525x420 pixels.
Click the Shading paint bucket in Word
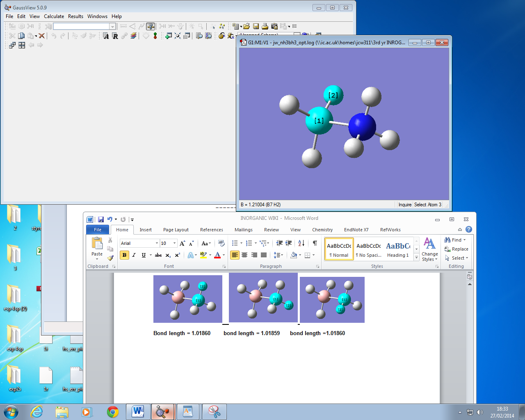coord(294,255)
